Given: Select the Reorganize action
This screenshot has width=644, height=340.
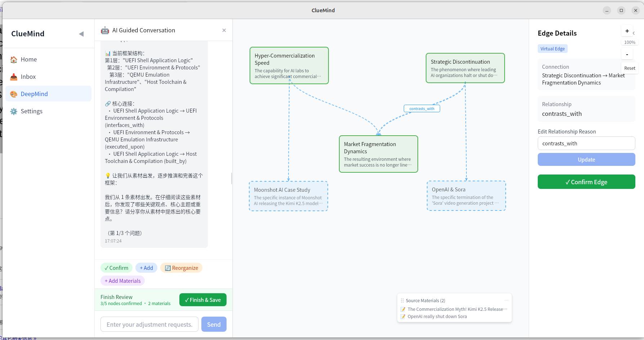Looking at the screenshot, I should [x=181, y=268].
